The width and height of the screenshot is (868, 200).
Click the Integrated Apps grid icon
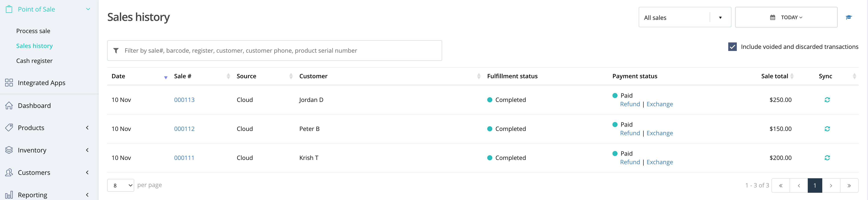click(9, 83)
